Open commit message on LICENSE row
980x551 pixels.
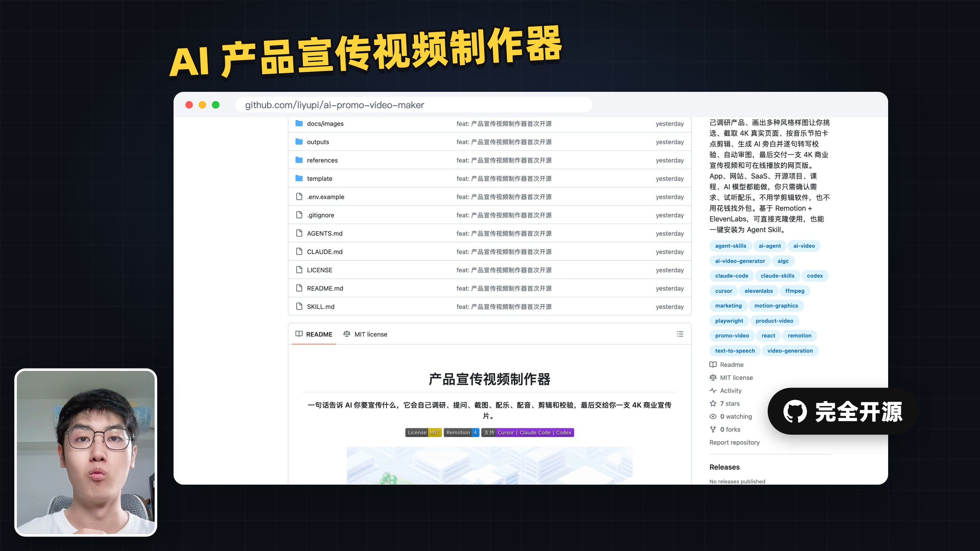coord(504,270)
